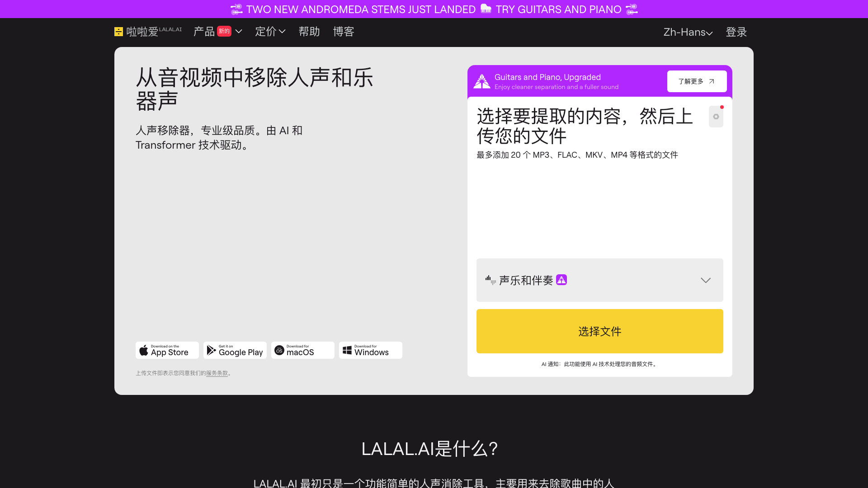This screenshot has height=488, width=868.
Task: Click the 了解更多 learn more button
Action: (697, 81)
